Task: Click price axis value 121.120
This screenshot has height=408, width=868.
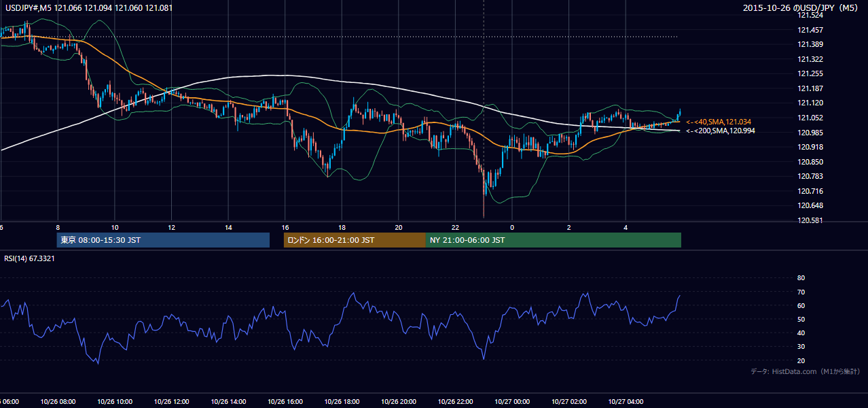Action: 810,103
